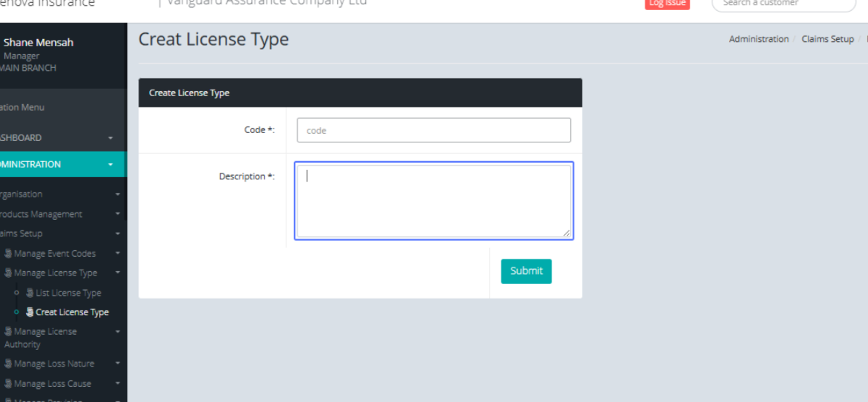Open Manage Loss Cause menu item

[52, 384]
